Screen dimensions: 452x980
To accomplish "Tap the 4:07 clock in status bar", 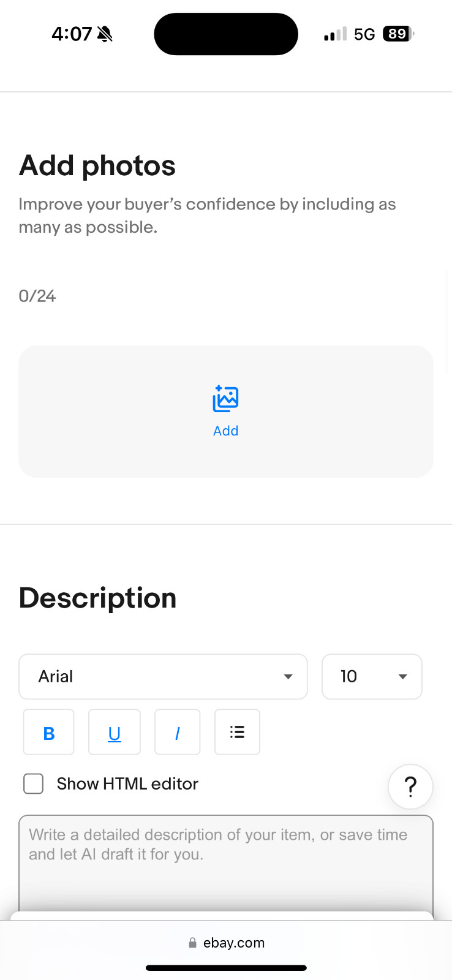I will click(72, 34).
